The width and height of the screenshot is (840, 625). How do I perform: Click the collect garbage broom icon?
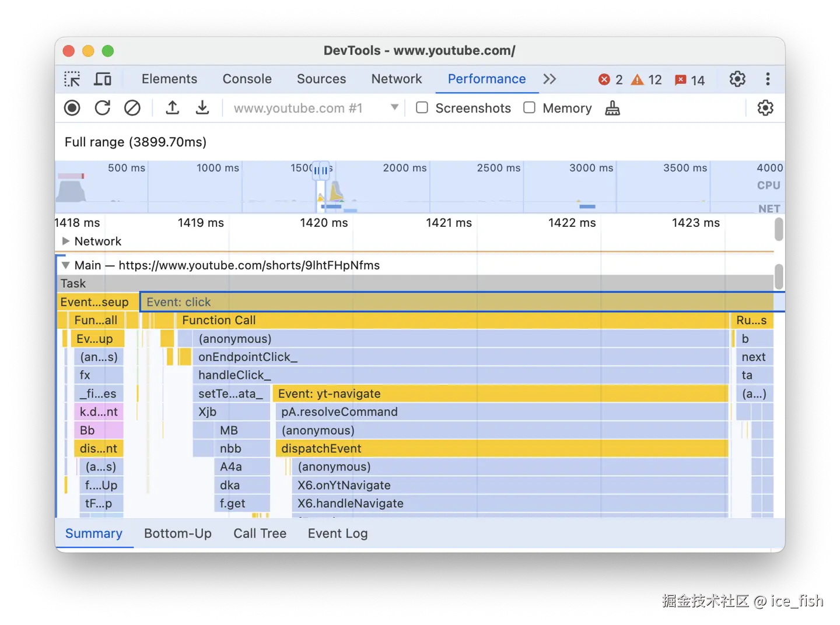point(612,108)
